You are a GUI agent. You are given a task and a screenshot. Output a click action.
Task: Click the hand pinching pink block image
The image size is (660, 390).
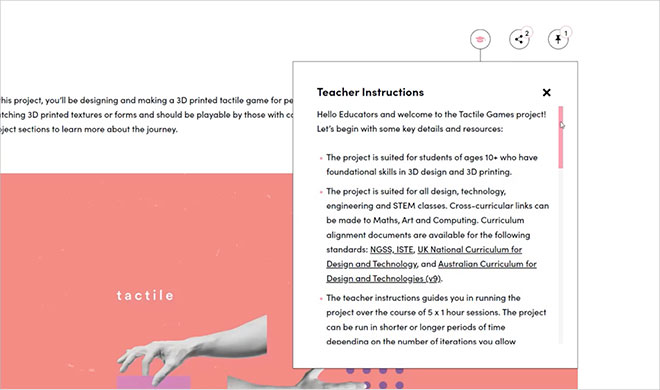coord(192,353)
